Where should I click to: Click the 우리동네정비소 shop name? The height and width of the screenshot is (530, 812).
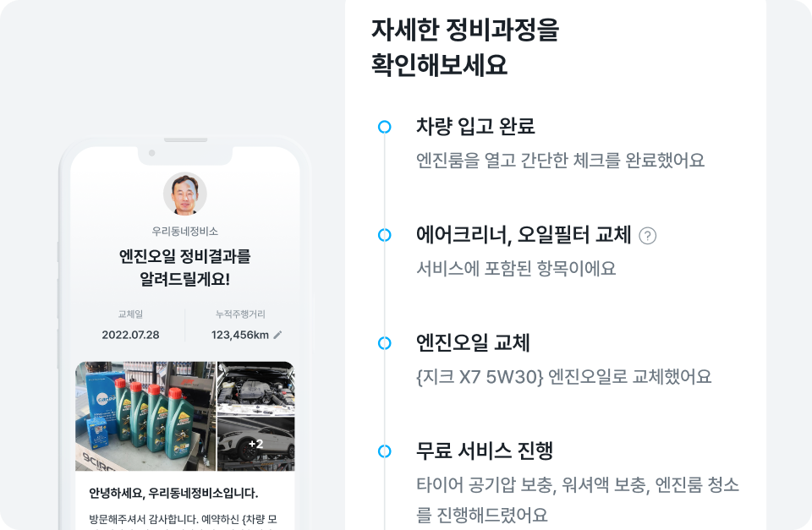[x=185, y=232]
